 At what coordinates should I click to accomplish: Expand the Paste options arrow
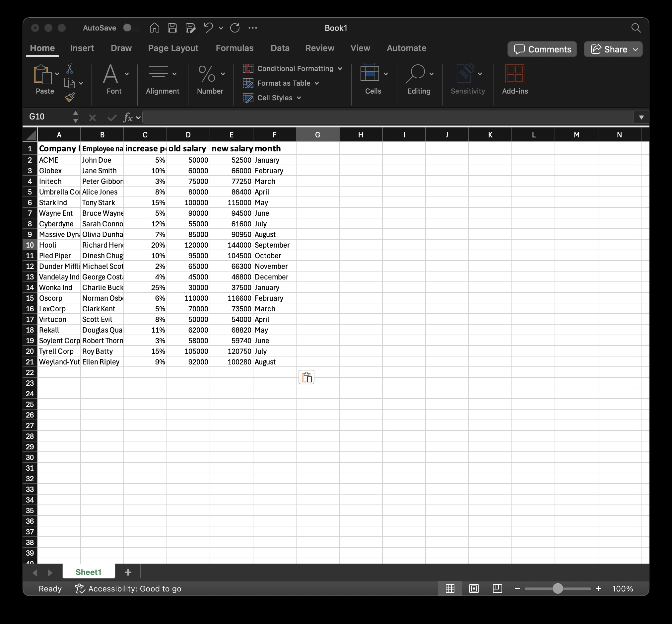[57, 74]
